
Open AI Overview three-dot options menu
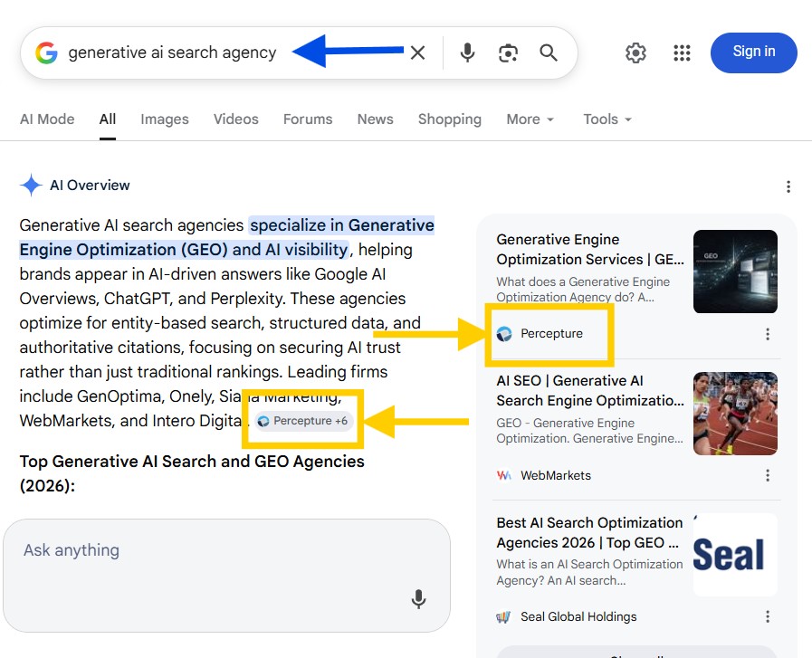788,186
